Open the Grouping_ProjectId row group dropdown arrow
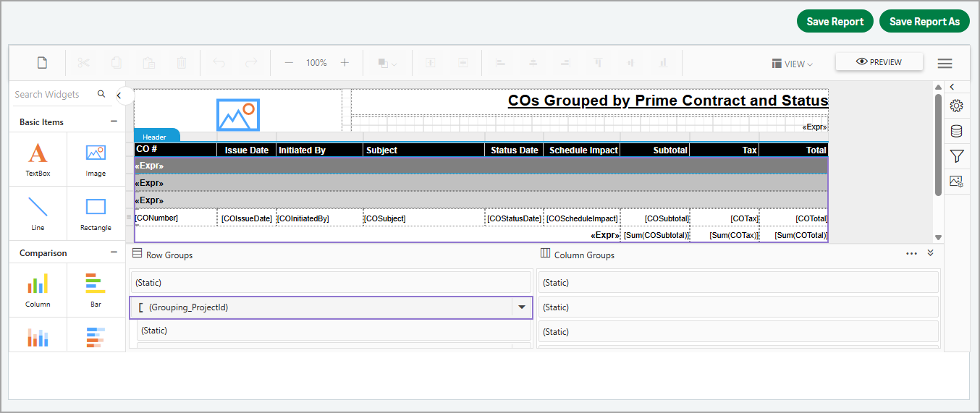The height and width of the screenshot is (413, 980). click(521, 307)
